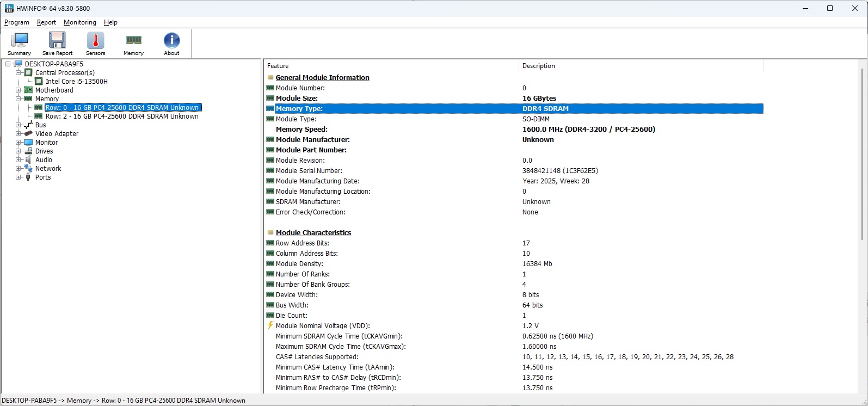Click the Description column header

(641, 66)
